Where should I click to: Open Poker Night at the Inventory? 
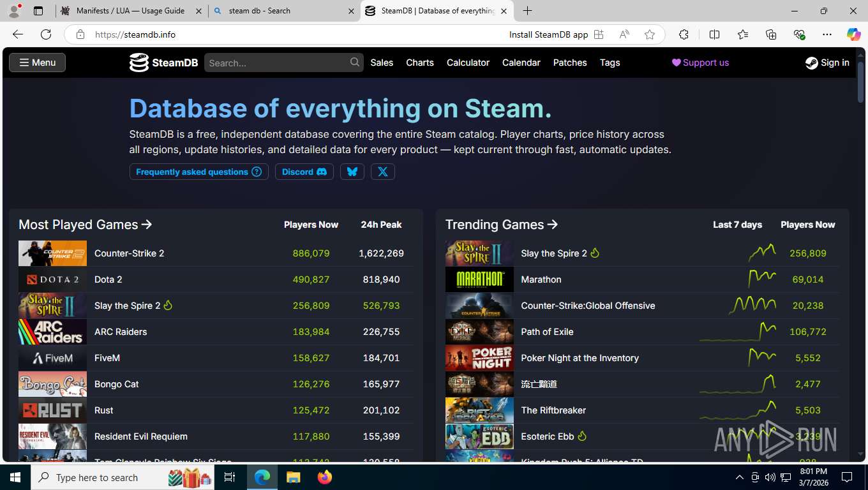580,358
